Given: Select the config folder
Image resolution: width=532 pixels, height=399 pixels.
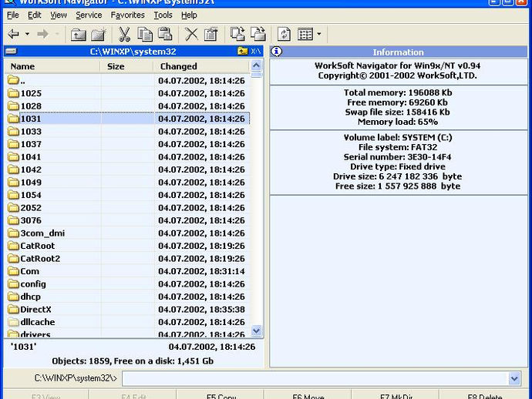Looking at the screenshot, I should click(x=127, y=284).
